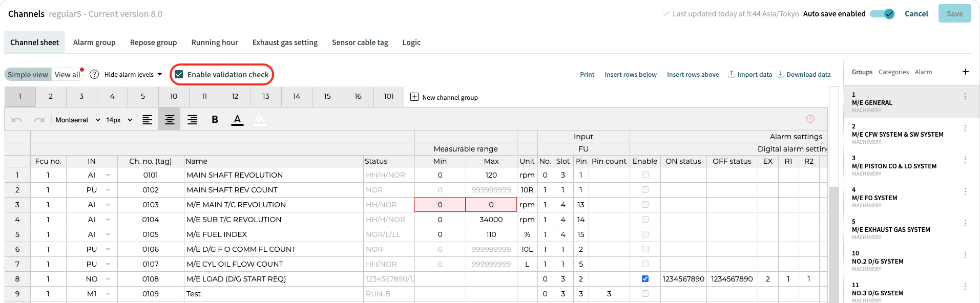Open the Exhaust gas setting tab
The width and height of the screenshot is (980, 303).
click(x=285, y=42)
